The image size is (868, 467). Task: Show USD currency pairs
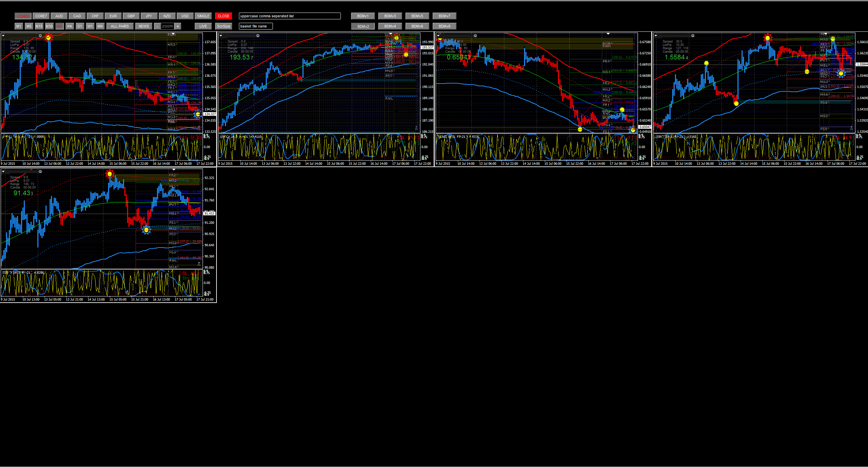[x=185, y=16]
